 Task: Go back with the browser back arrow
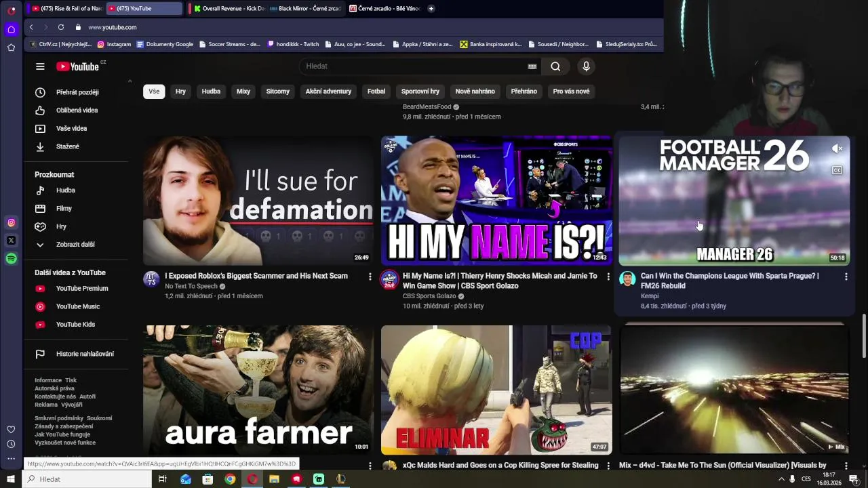(31, 27)
